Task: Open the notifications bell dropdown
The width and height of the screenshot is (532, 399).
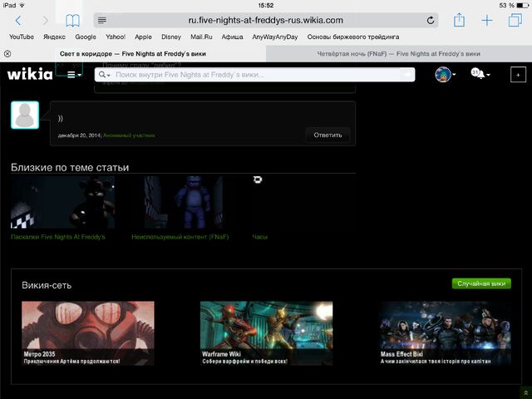Action: tap(480, 74)
